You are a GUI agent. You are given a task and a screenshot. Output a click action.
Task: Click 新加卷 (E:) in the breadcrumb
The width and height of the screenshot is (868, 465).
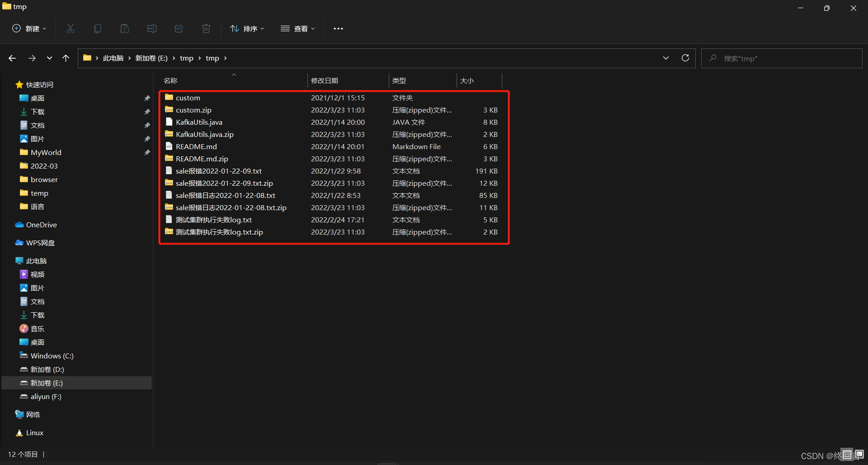151,58
